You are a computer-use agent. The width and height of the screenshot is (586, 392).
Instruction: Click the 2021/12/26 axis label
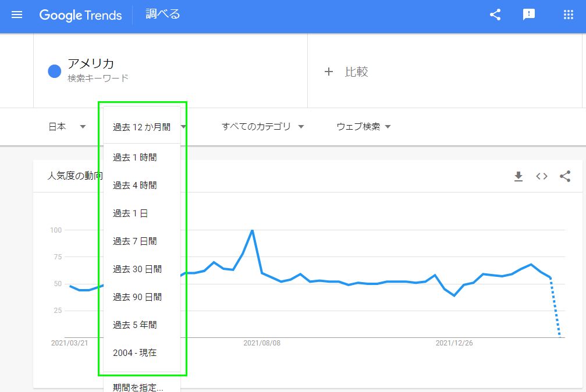pos(454,343)
